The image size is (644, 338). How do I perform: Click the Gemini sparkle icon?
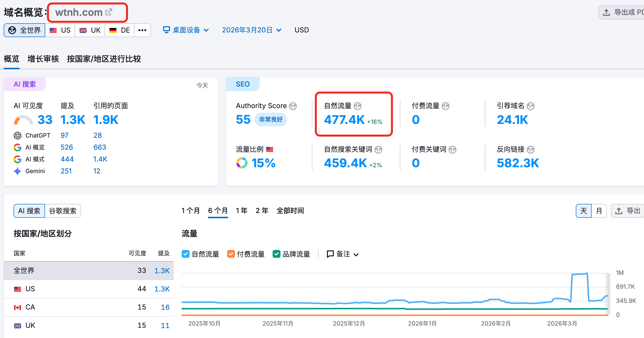tap(18, 171)
